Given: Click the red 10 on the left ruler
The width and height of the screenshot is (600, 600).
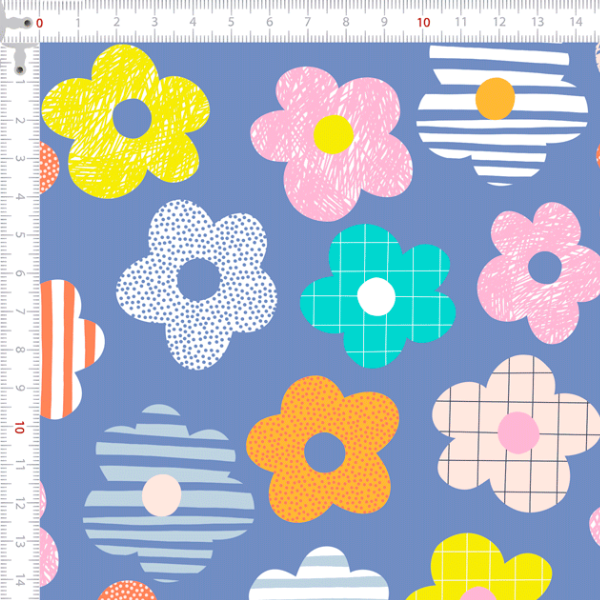Looking at the screenshot, I should click(x=20, y=427).
